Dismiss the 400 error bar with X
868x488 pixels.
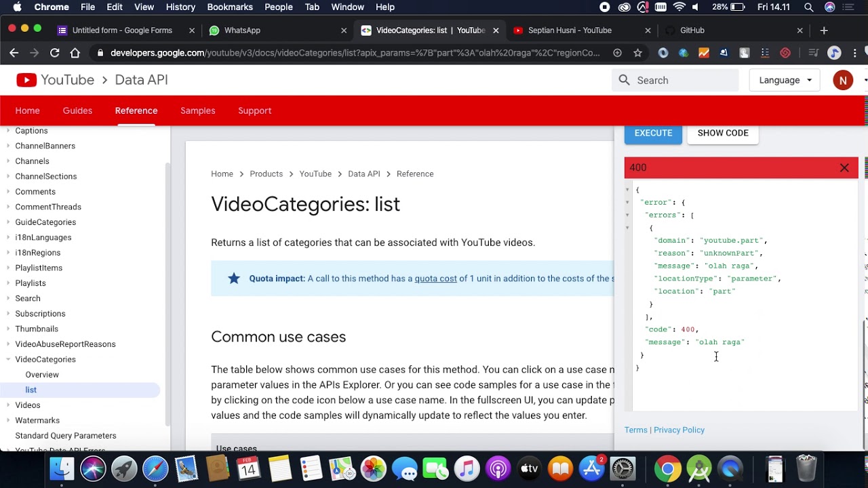[x=844, y=167]
